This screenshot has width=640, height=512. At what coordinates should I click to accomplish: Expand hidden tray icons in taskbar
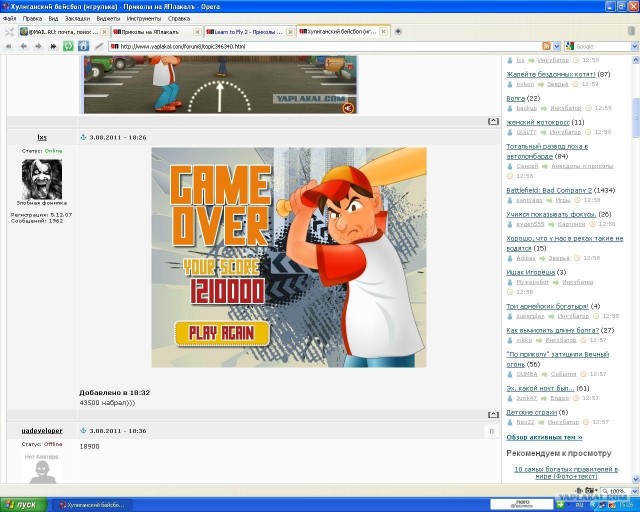click(x=594, y=505)
